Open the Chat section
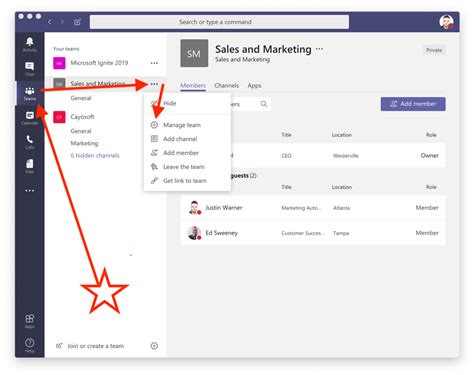Screen dimensions: 474x375 pyautogui.click(x=29, y=69)
